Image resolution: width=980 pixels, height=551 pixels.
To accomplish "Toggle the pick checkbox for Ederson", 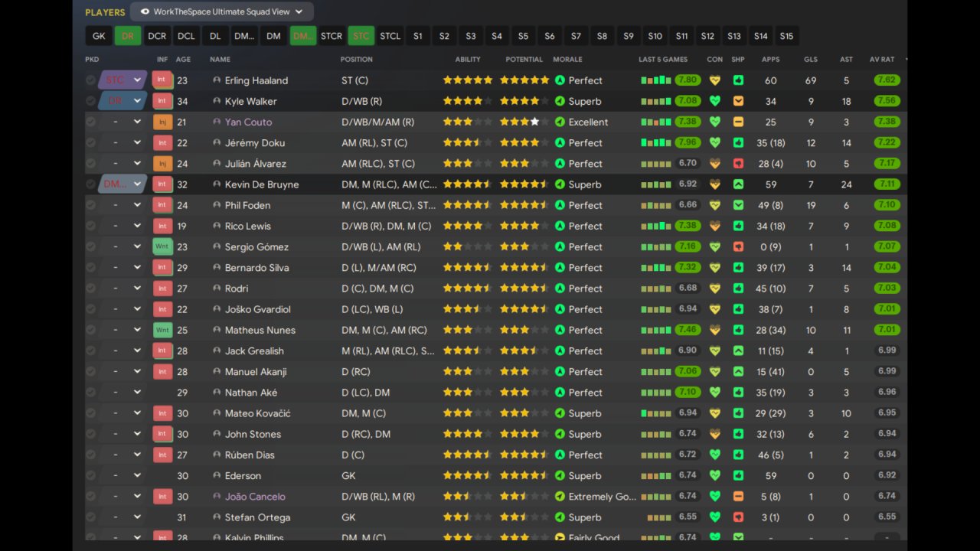I will (x=90, y=475).
